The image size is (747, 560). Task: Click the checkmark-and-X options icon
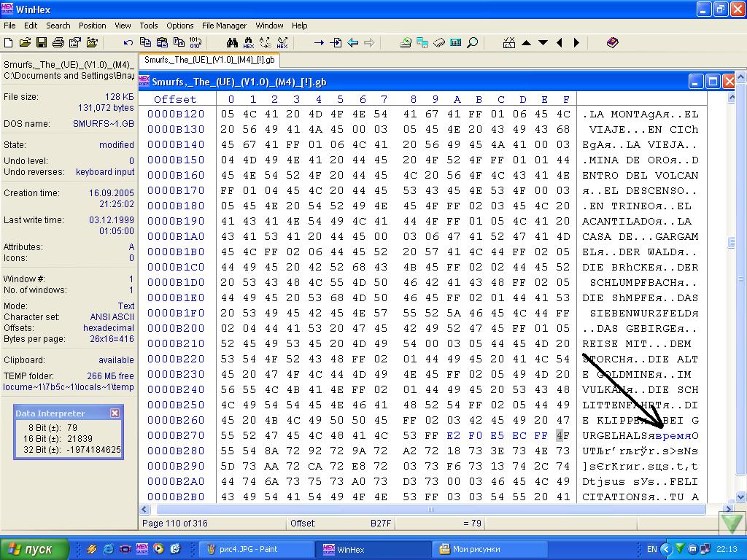point(508,43)
